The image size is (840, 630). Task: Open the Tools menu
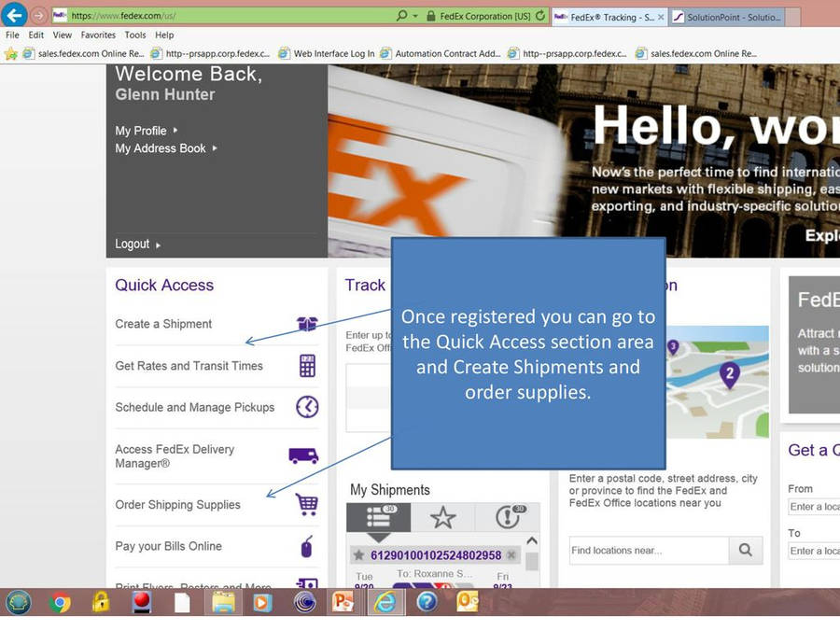click(135, 35)
